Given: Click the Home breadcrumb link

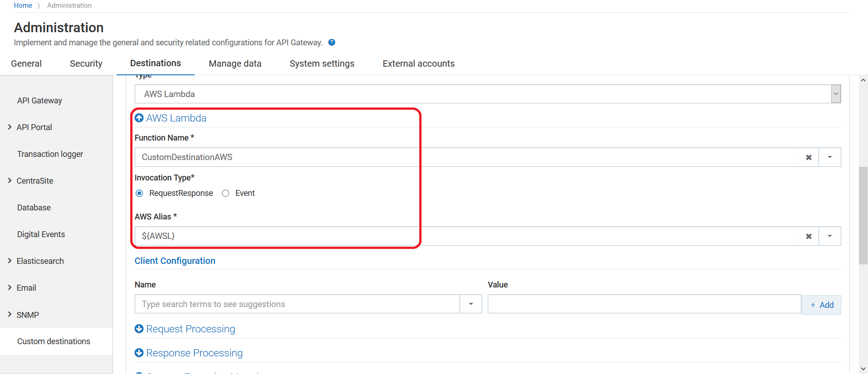Looking at the screenshot, I should point(23,5).
